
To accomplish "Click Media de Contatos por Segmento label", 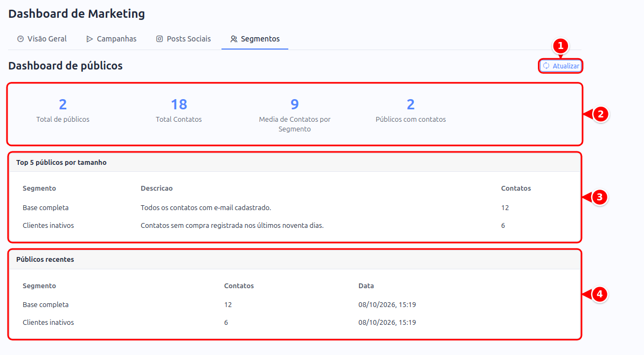I will point(294,124).
